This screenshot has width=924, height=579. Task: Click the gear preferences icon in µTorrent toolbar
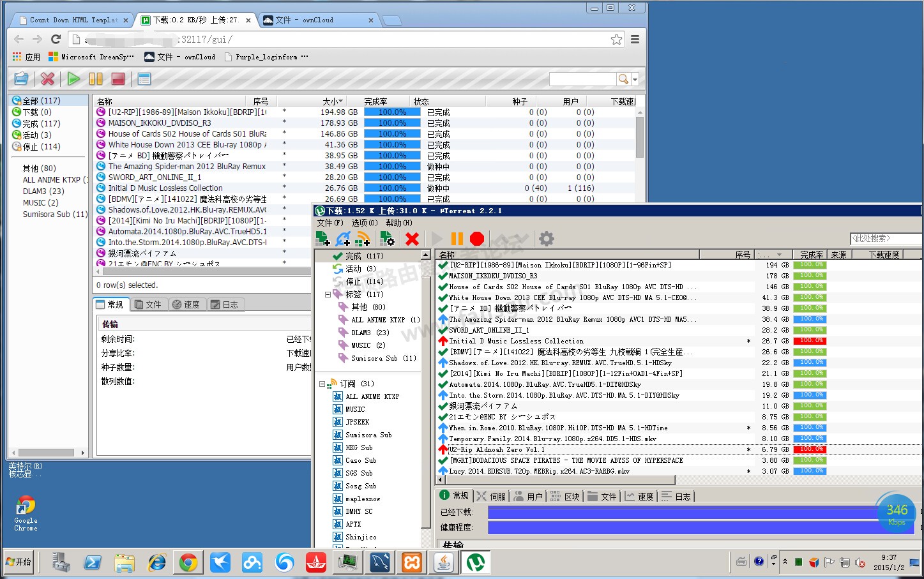tap(547, 239)
